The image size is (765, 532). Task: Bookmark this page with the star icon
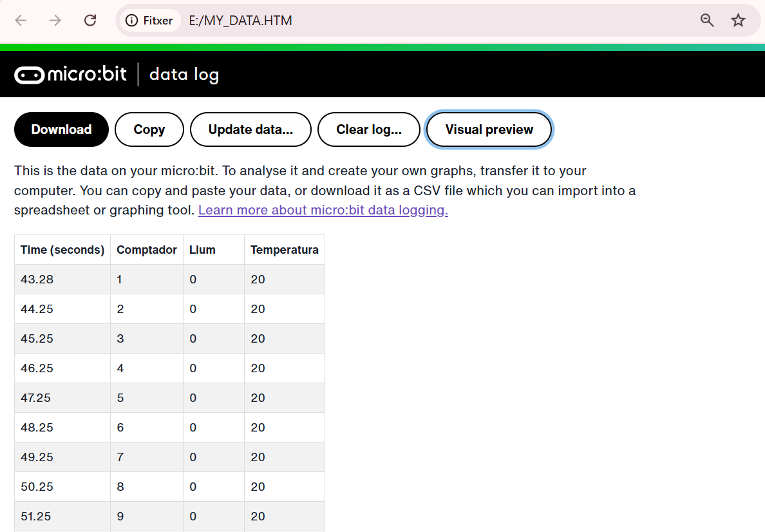(738, 21)
